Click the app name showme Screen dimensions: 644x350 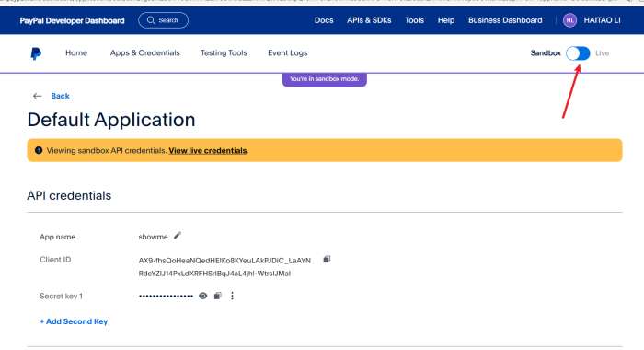point(154,237)
